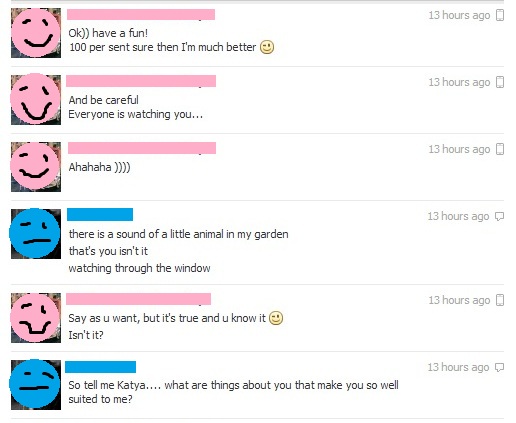Click speech bubble icon beside garden message
Image resolution: width=516 pixels, height=423 pixels.
[x=499, y=216]
